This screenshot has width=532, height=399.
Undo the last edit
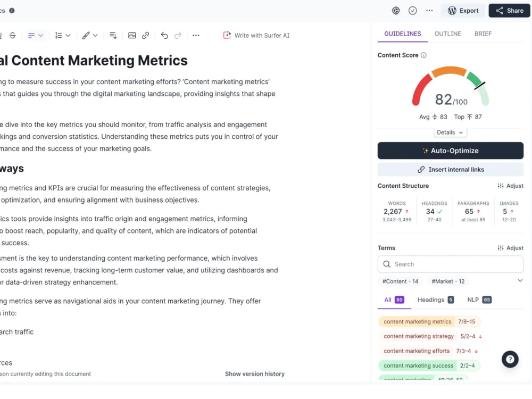(164, 35)
